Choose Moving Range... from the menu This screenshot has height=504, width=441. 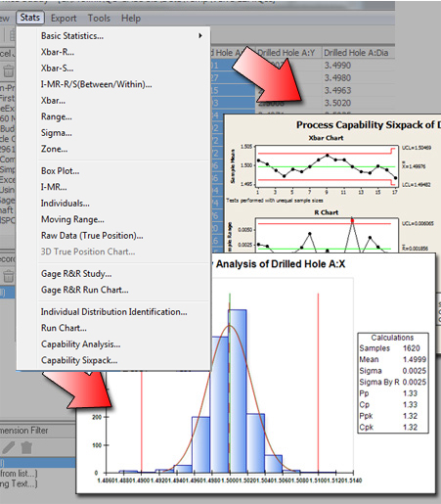pos(113,219)
